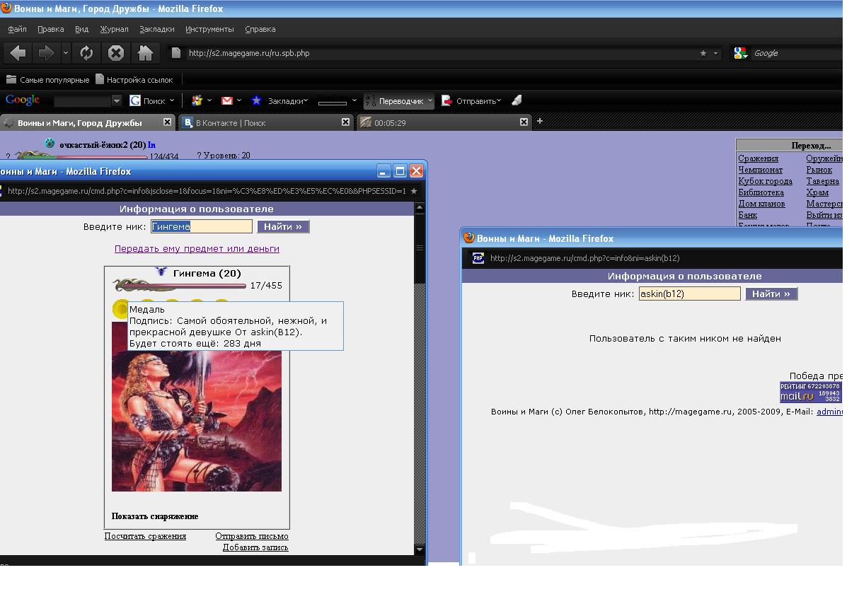Screen dimensions: 859x616
Task: Open the back/forward history dropdown arrow
Action: (66, 53)
